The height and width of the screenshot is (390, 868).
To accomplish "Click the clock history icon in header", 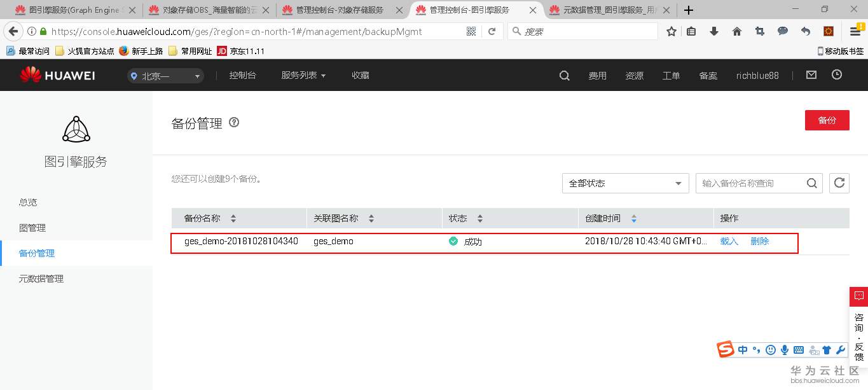I will (x=837, y=75).
